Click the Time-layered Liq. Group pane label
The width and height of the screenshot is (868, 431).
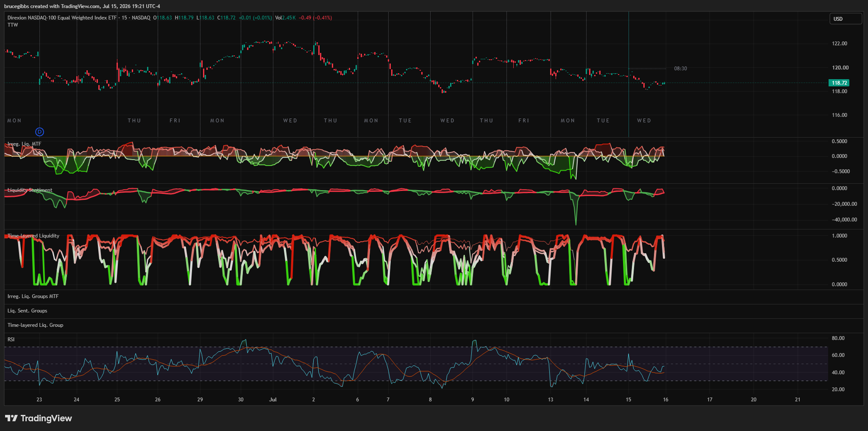click(x=35, y=325)
